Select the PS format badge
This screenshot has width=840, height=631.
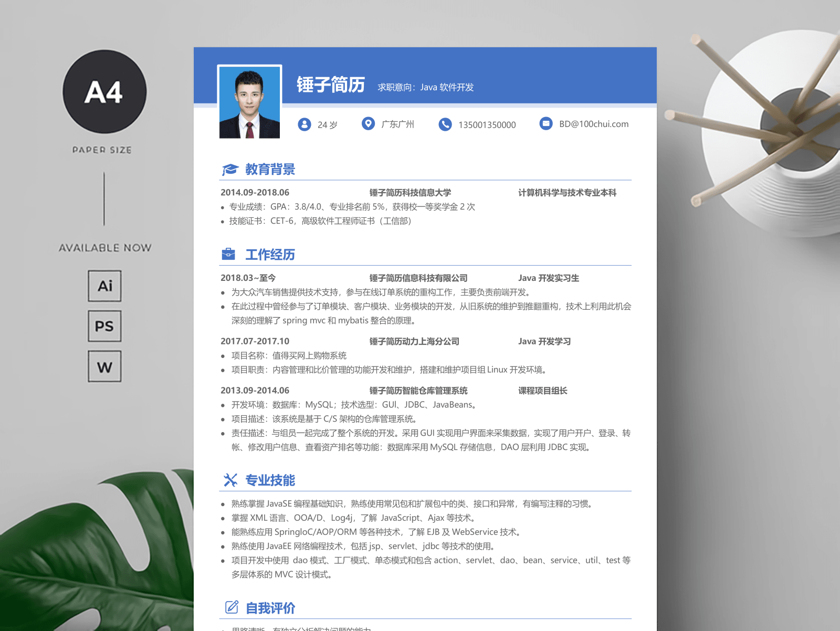point(104,326)
